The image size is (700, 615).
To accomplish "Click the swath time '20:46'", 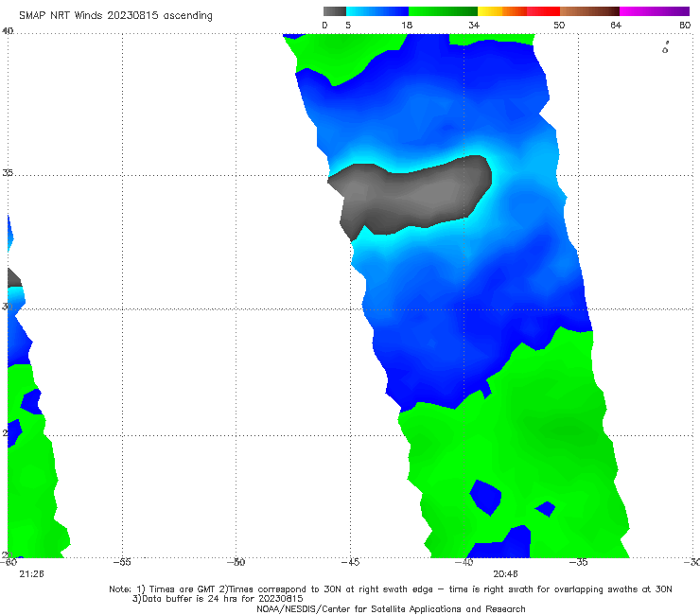I will point(505,574).
